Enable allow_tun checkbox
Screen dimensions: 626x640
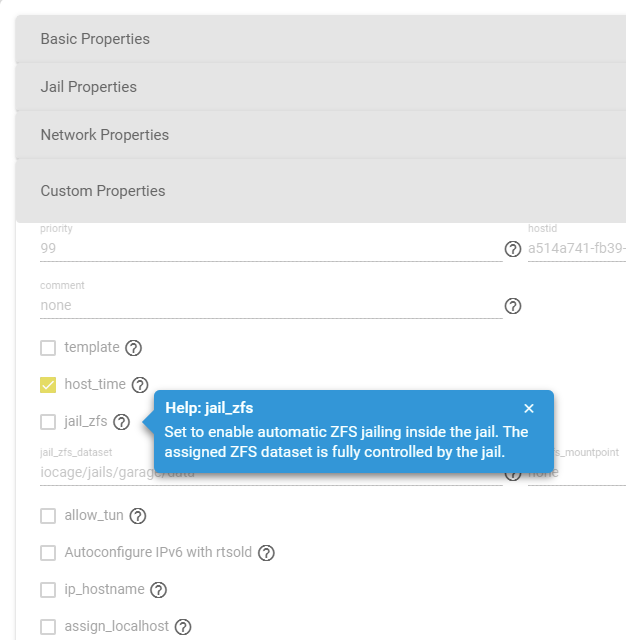[48, 516]
